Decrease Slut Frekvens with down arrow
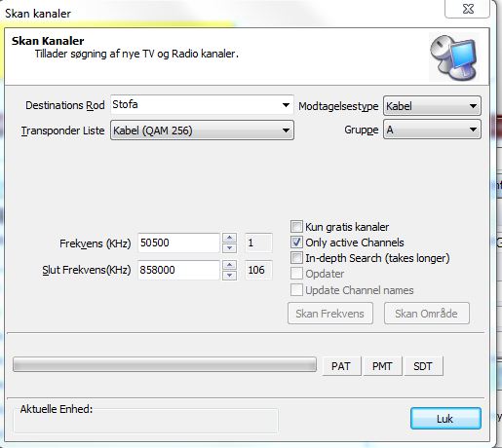The image size is (502, 448). [x=229, y=276]
